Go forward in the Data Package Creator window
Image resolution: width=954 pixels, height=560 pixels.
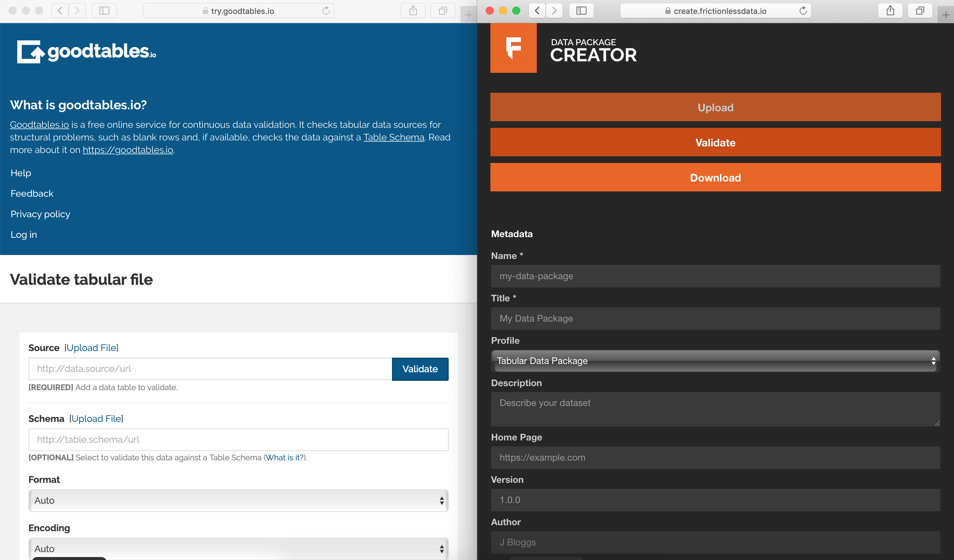(554, 11)
